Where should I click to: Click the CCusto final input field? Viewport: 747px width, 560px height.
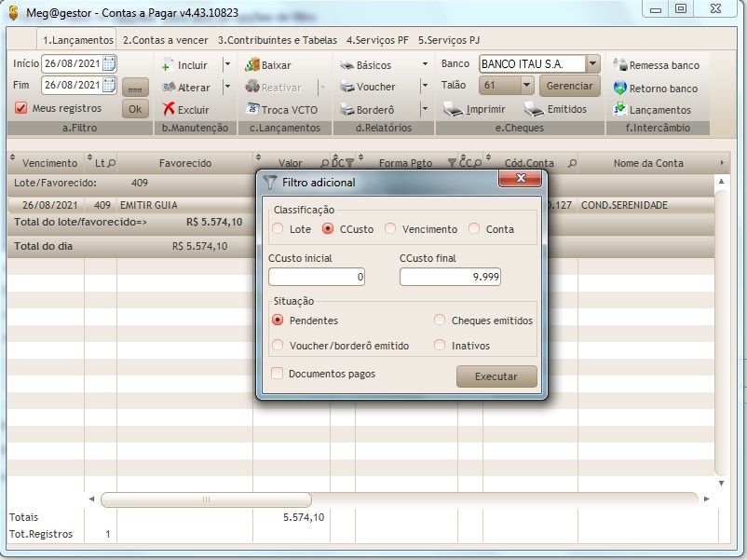click(451, 277)
